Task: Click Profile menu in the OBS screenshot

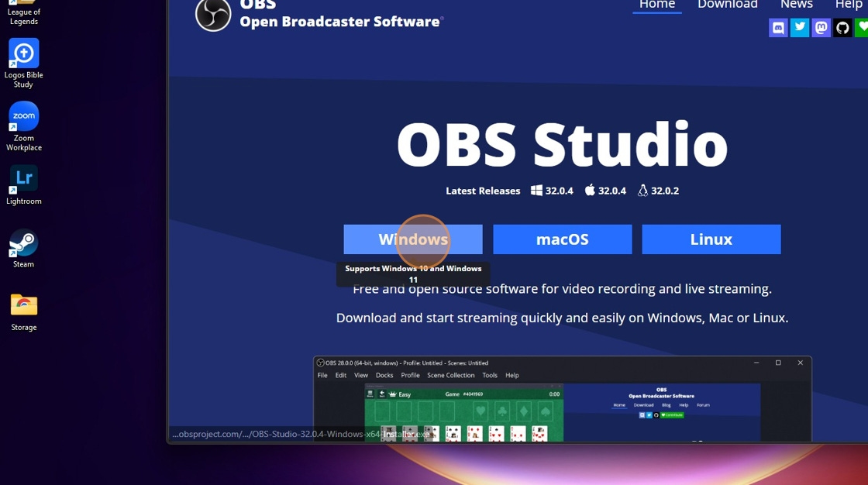Action: coord(410,376)
